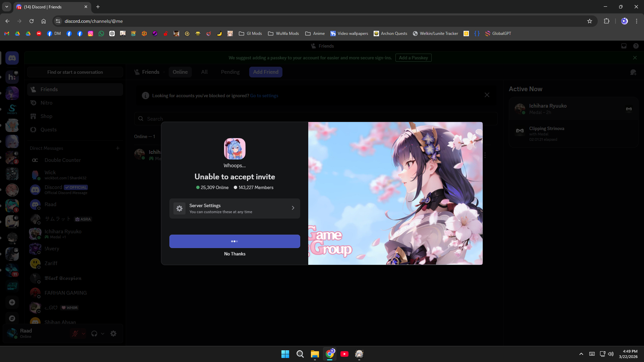The height and width of the screenshot is (362, 644).
Task: Open the Add Friend tab
Action: click(266, 72)
